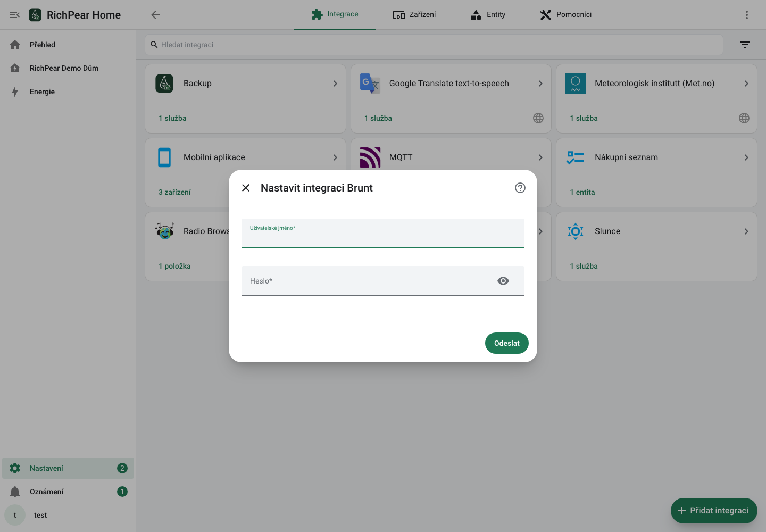Click the Mobilní aplikace phone icon
Image resolution: width=766 pixels, height=532 pixels.
coord(164,157)
